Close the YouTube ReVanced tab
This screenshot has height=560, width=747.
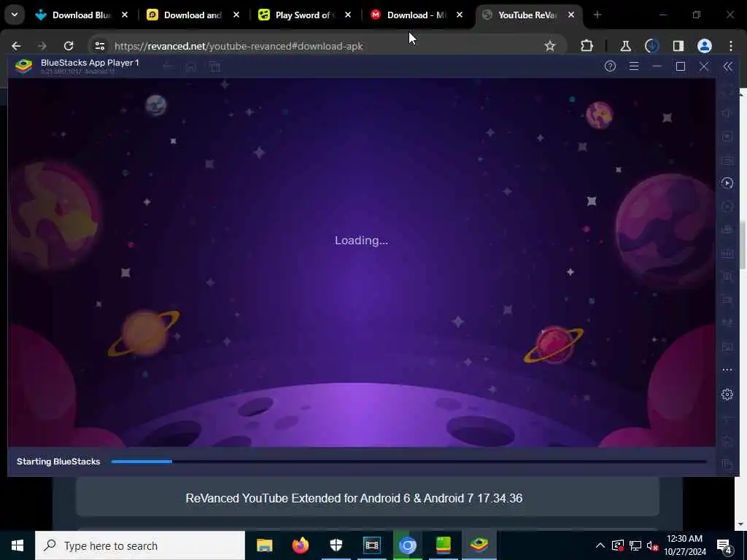[570, 15]
